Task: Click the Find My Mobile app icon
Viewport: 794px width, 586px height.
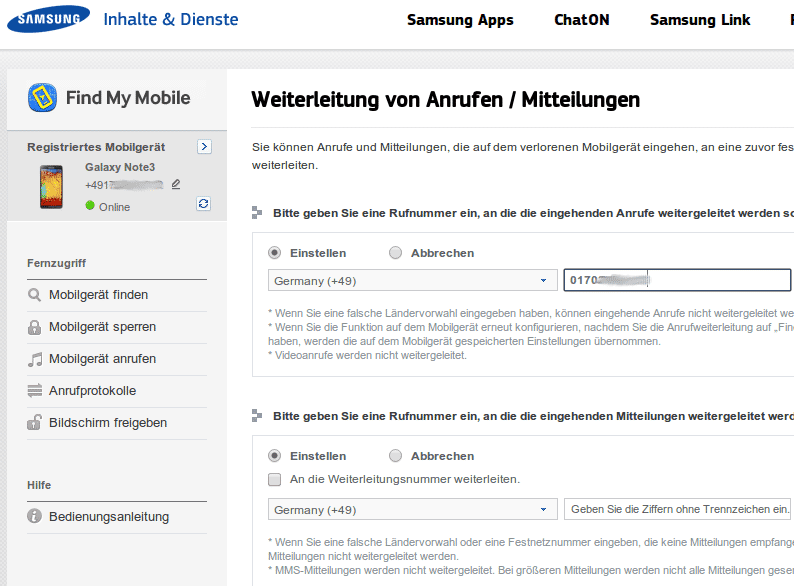Action: coord(43,97)
